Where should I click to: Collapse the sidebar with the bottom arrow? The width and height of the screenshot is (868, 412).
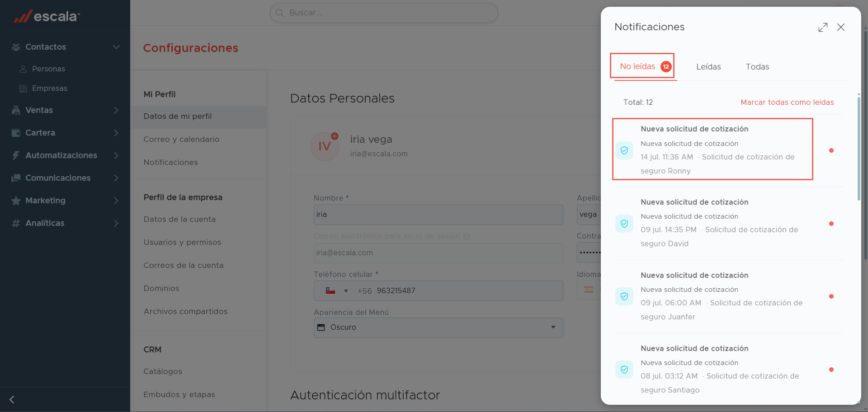click(x=12, y=399)
